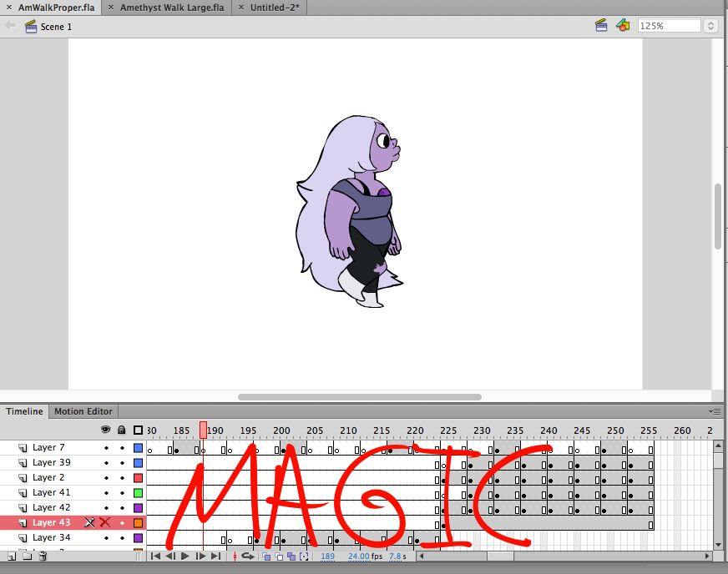Click the New Folder icon below layers

(28, 556)
